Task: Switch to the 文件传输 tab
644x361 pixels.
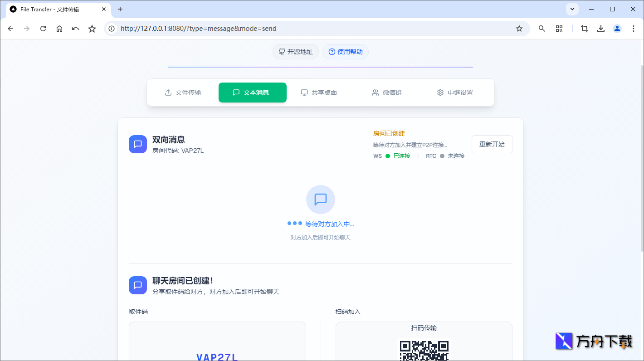Action: click(183, 92)
